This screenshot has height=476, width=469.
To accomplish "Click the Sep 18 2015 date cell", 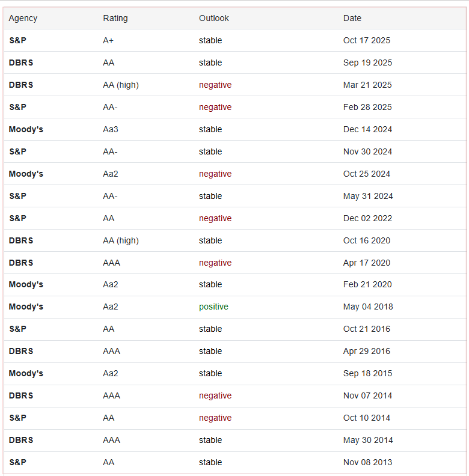I will click(367, 373).
